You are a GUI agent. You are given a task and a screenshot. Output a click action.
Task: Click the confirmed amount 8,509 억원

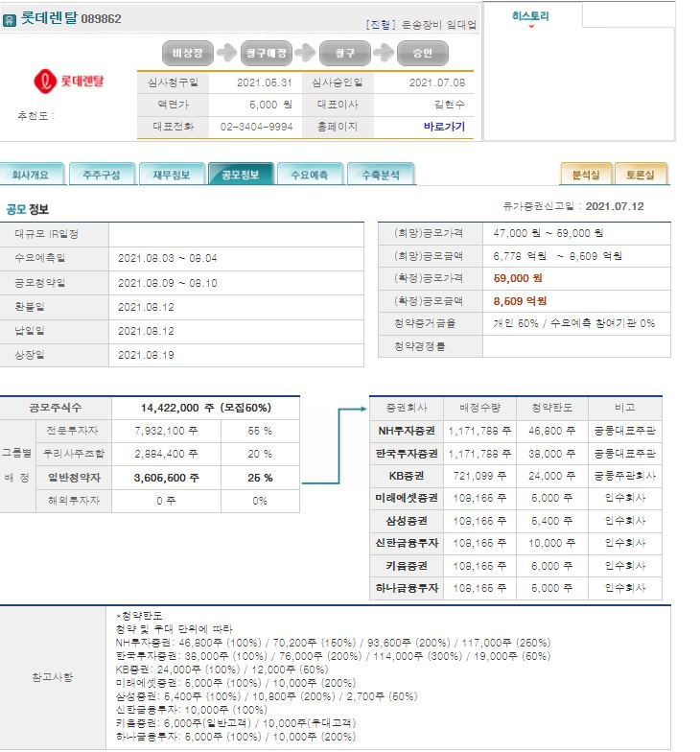[520, 301]
